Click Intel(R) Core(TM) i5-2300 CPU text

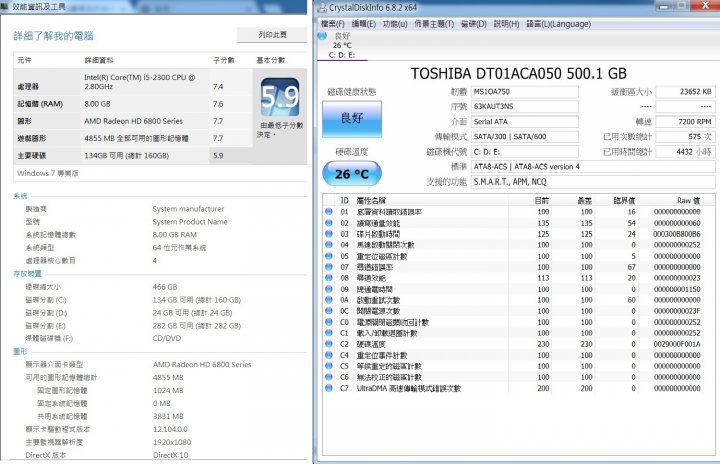(x=140, y=82)
